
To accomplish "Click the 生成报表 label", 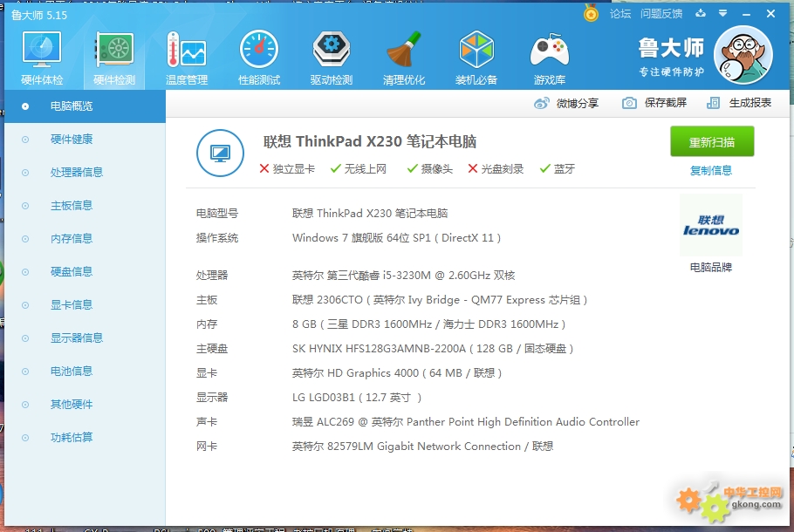I will tap(750, 103).
